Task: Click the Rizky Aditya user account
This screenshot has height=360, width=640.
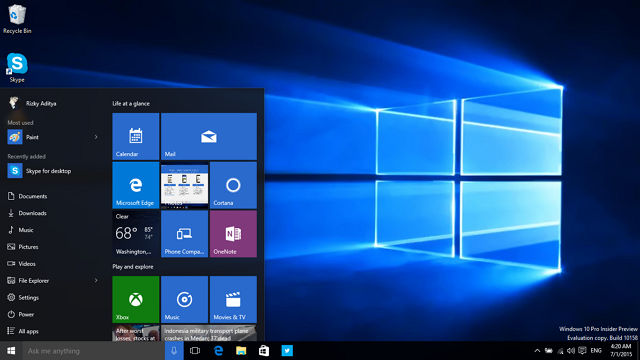Action: click(x=33, y=103)
